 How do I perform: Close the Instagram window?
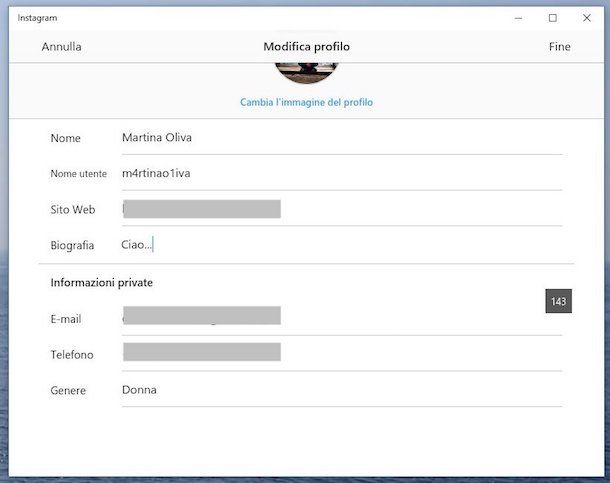click(x=586, y=17)
